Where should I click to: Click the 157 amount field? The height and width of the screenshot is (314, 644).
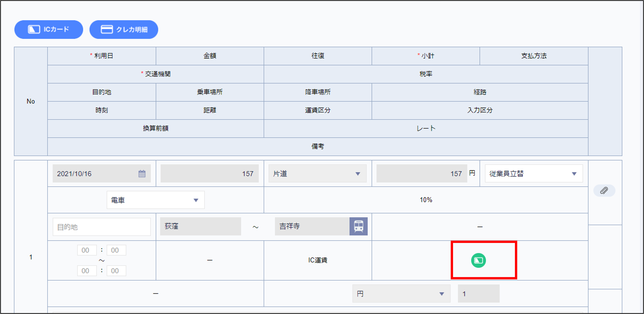209,174
